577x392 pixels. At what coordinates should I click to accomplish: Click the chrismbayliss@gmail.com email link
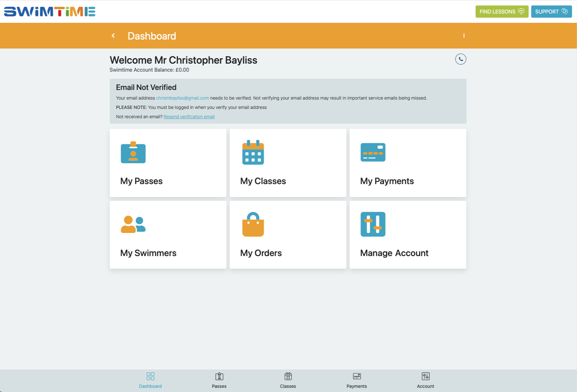182,98
